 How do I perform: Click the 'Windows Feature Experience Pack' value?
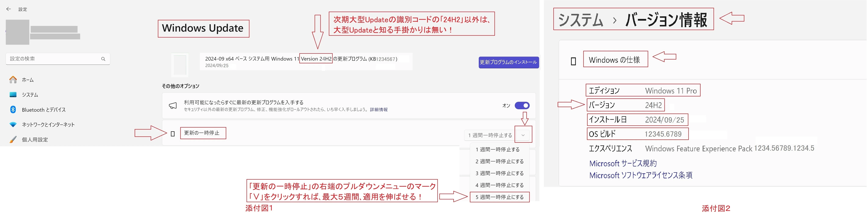pyautogui.click(x=730, y=148)
